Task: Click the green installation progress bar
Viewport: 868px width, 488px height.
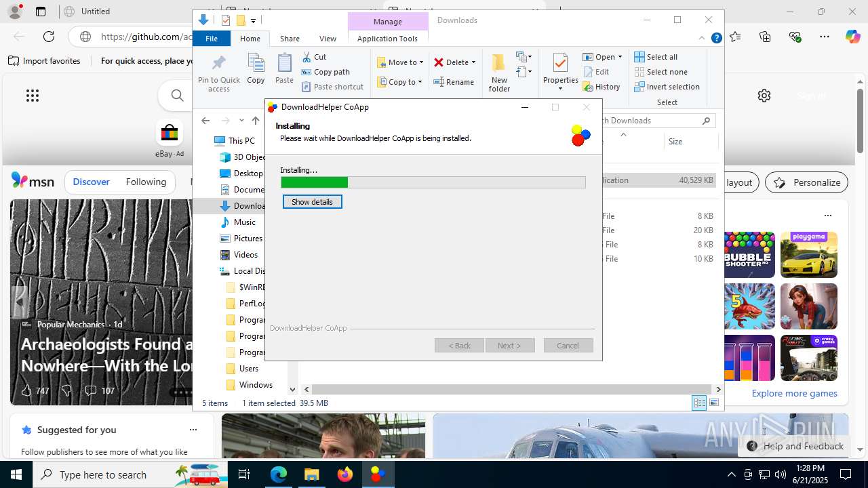Action: pos(314,182)
